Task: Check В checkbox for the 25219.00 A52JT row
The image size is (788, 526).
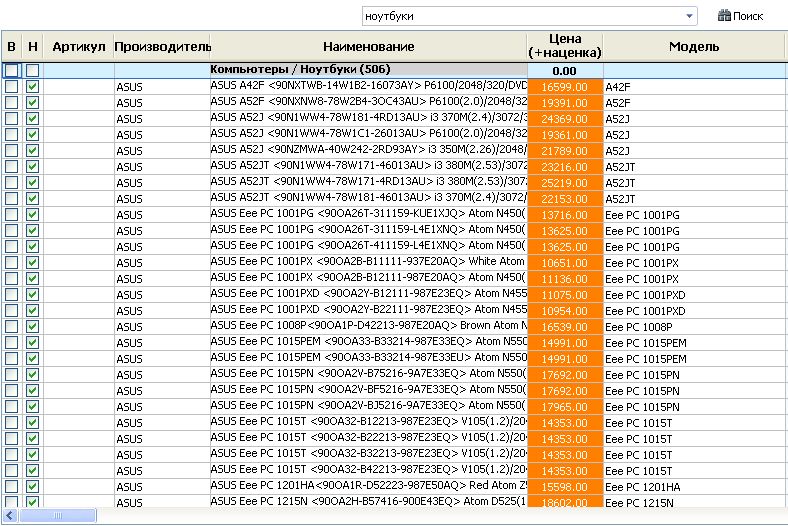Action: (12, 183)
